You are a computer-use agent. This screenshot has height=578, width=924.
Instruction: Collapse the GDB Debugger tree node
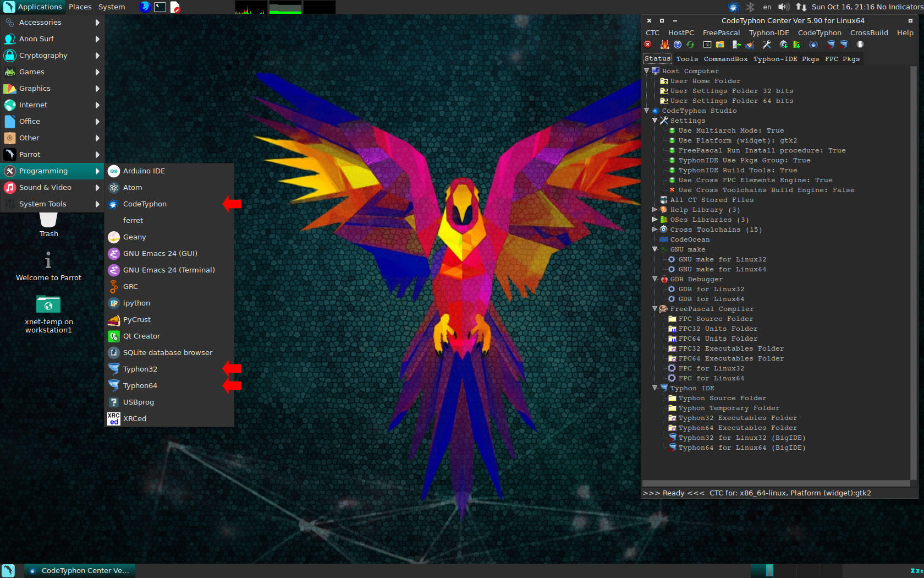click(x=655, y=279)
